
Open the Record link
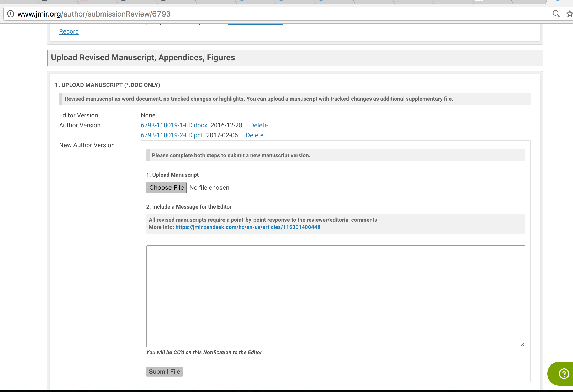[69, 31]
